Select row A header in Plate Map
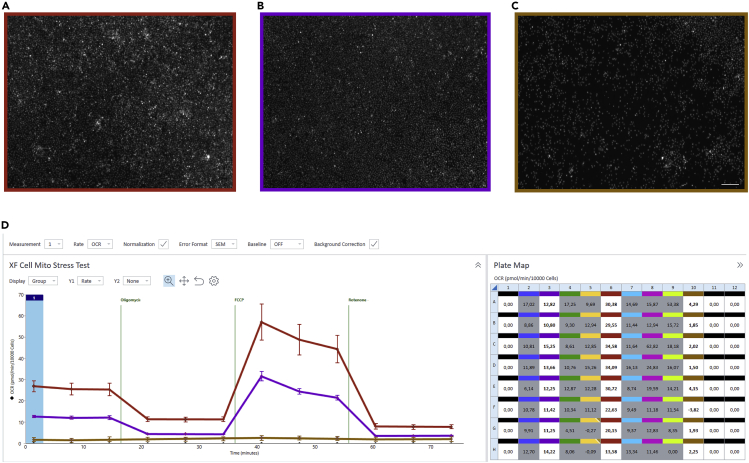The height and width of the screenshot is (463, 749). click(x=493, y=303)
